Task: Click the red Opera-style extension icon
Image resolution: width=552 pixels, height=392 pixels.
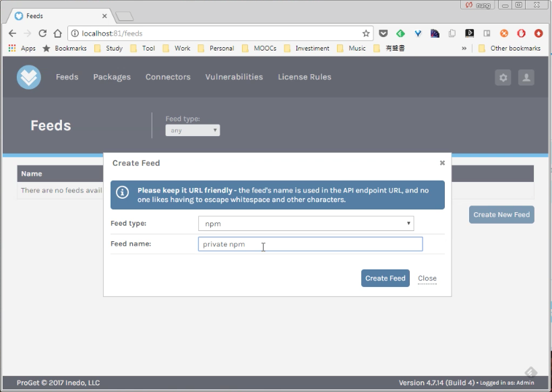Action: click(522, 34)
